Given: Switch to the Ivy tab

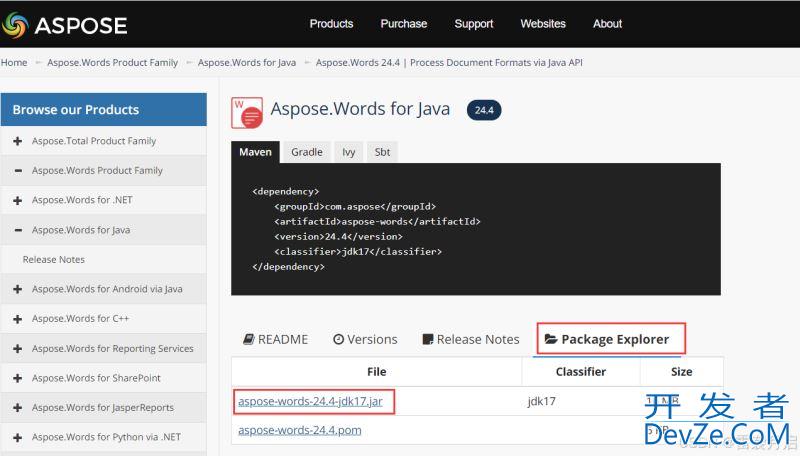Looking at the screenshot, I should (x=349, y=152).
